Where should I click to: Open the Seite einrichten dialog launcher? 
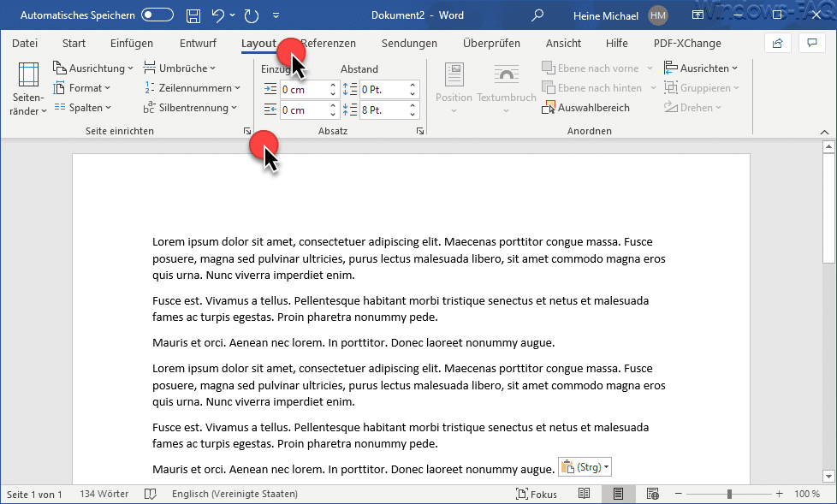click(x=246, y=131)
